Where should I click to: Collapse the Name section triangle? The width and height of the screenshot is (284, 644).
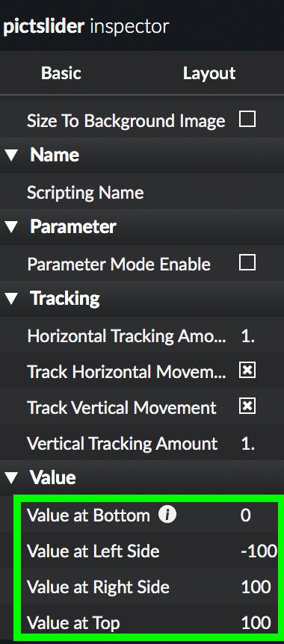[x=11, y=155]
